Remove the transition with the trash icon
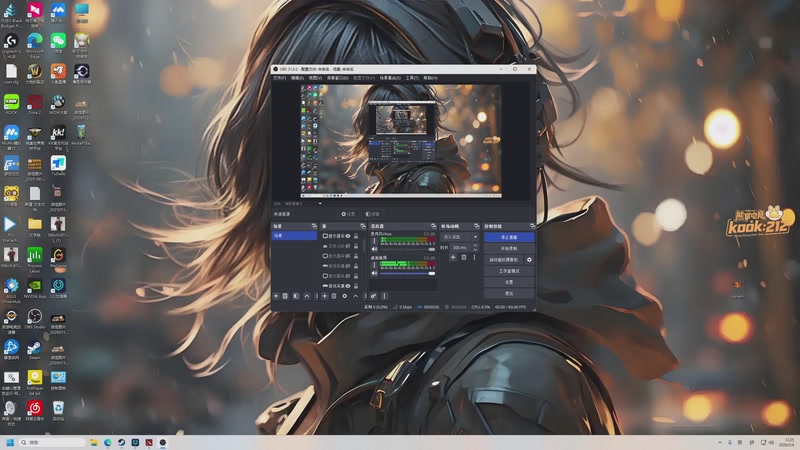Image resolution: width=800 pixels, height=450 pixels. tap(464, 257)
